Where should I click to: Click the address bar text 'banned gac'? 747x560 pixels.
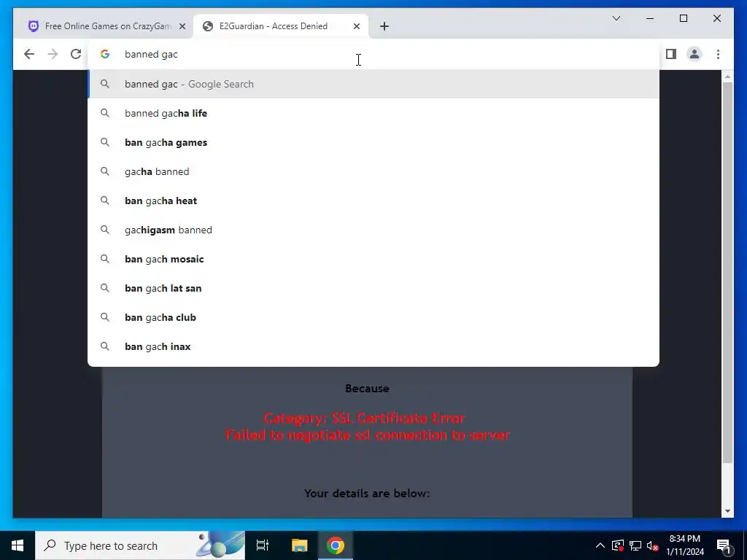(x=151, y=54)
